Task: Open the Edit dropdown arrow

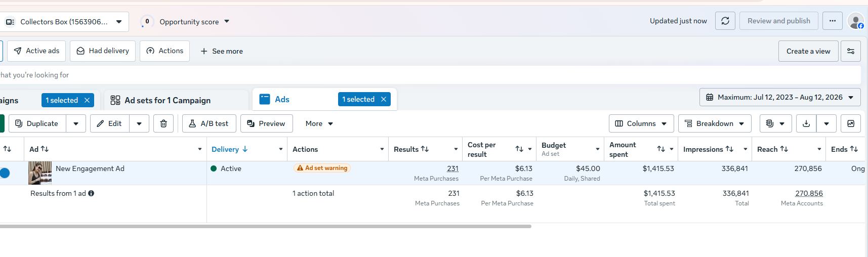Action: pos(139,123)
